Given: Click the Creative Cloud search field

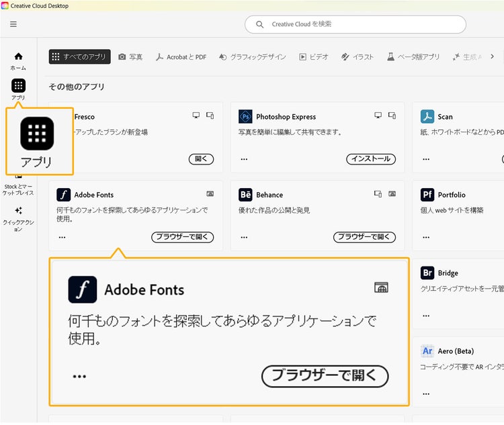Looking at the screenshot, I should [355, 24].
